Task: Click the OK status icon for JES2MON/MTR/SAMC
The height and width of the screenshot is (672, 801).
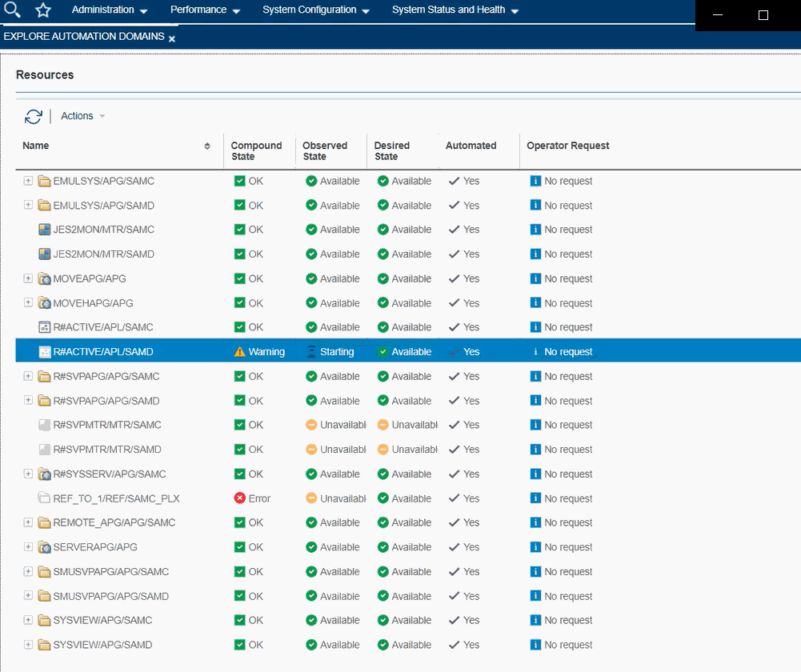Action: pyautogui.click(x=238, y=230)
